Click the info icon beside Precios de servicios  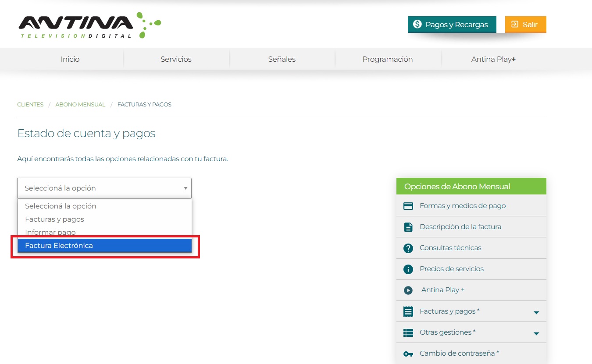[408, 269]
